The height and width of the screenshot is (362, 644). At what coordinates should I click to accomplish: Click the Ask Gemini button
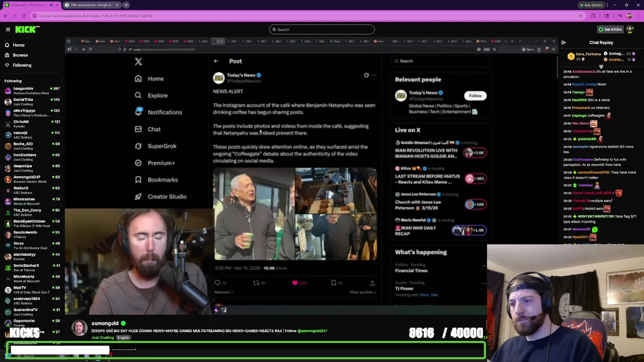591,5
